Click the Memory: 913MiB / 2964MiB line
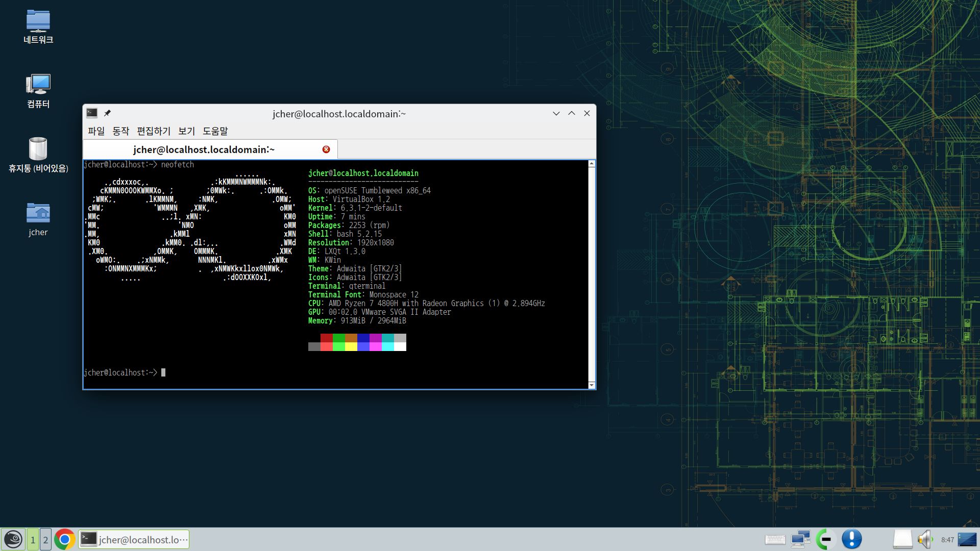Image resolution: width=980 pixels, height=551 pixels. click(357, 320)
